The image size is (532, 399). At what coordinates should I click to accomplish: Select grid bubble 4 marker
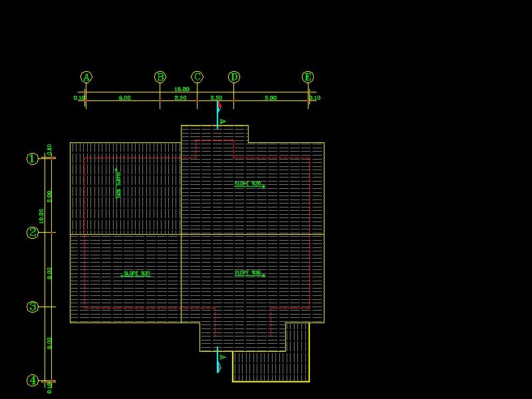coord(32,380)
